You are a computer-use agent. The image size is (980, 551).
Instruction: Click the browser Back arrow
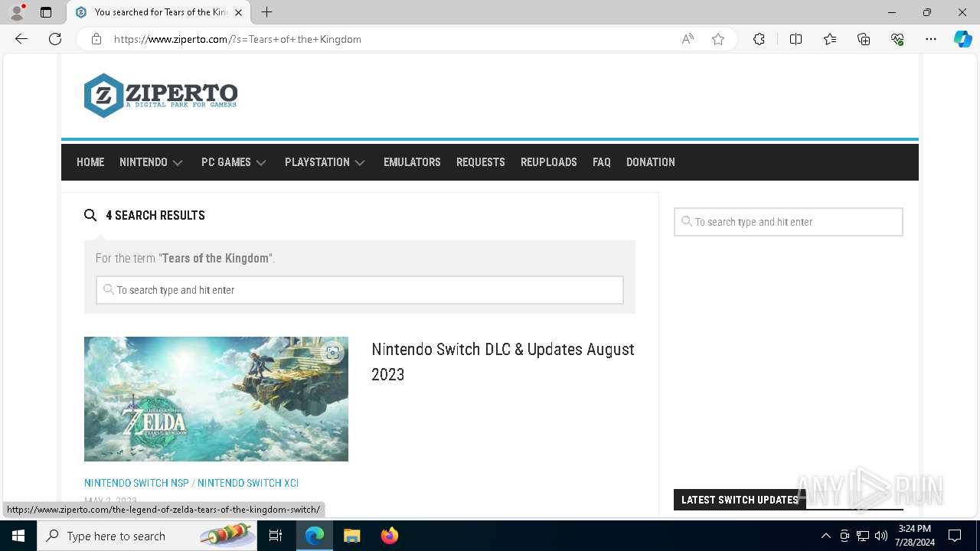(21, 39)
